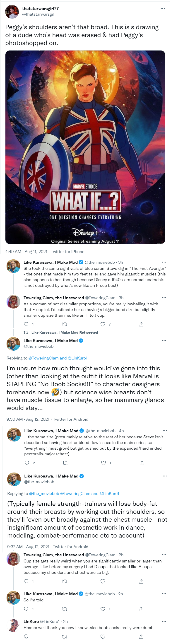The width and height of the screenshot is (171, 644).
Task: Like the pectoralis-major tweet by the_moviebob
Action: point(104,463)
